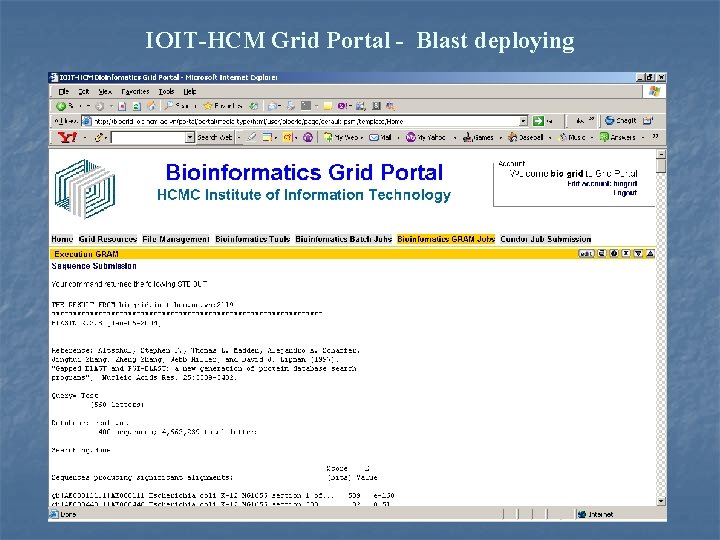
Task: Click the portlet minimize down-triangle icon
Action: tap(638, 253)
